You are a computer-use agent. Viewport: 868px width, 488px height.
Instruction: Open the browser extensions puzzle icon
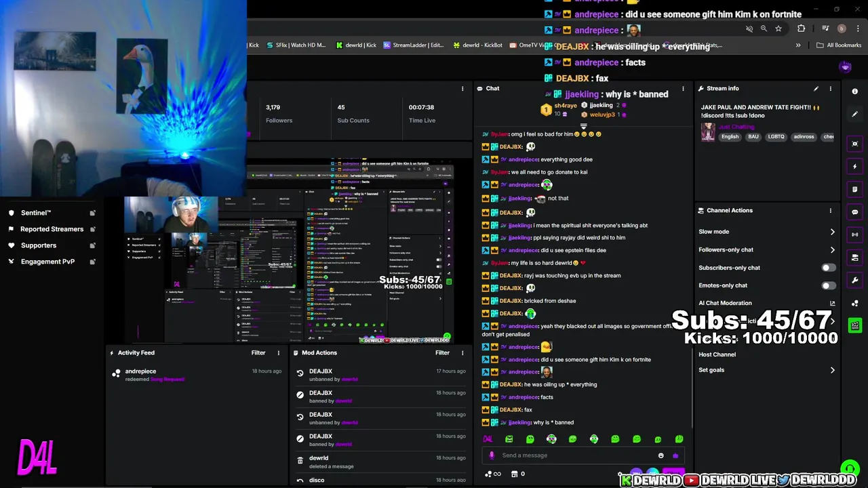click(x=801, y=28)
